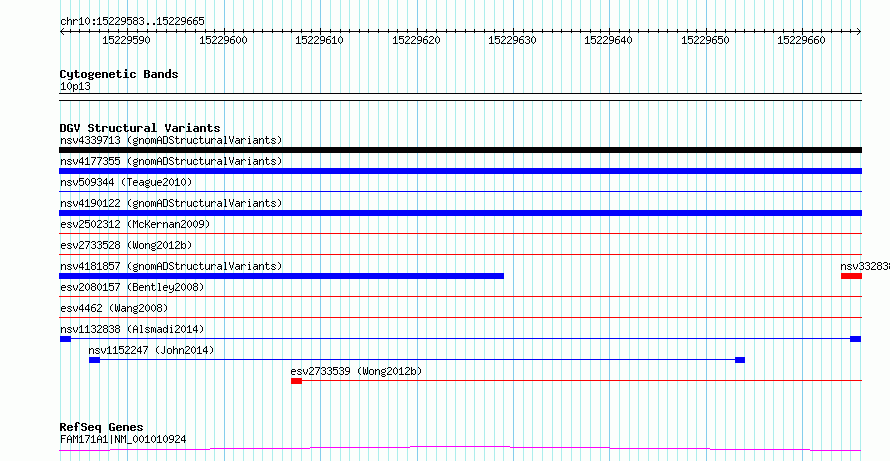Open the nsv509344 (Teague2010) label
This screenshot has height=461, width=890.
tap(126, 182)
